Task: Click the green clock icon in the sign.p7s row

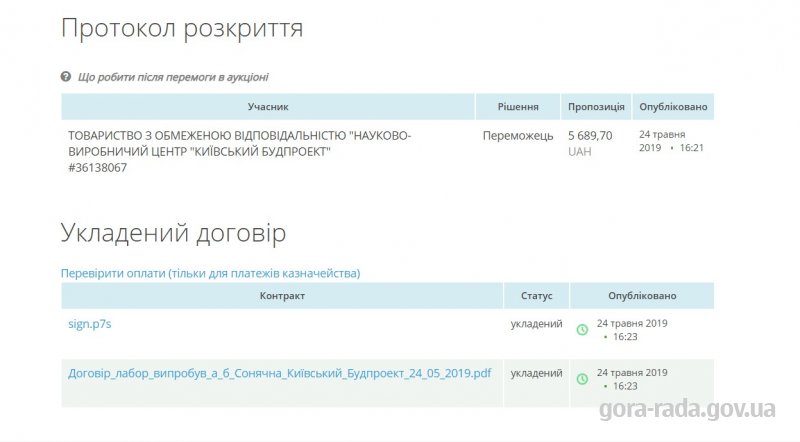Action: point(582,330)
